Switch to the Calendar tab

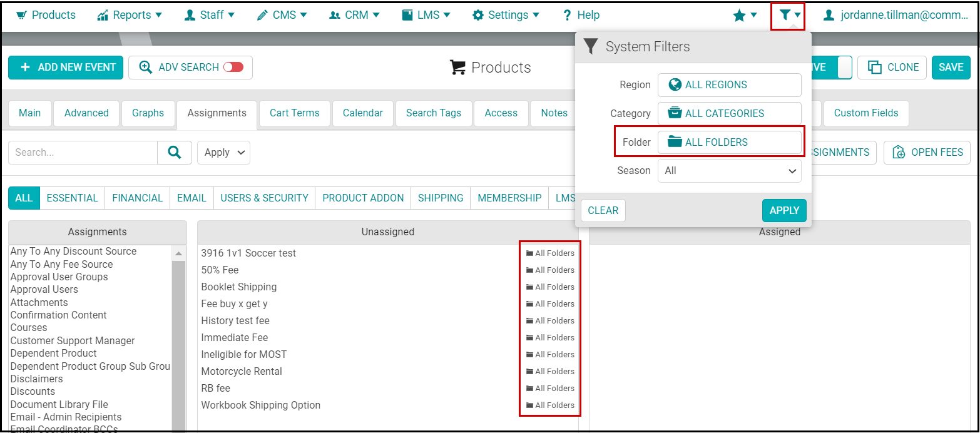[x=363, y=113]
